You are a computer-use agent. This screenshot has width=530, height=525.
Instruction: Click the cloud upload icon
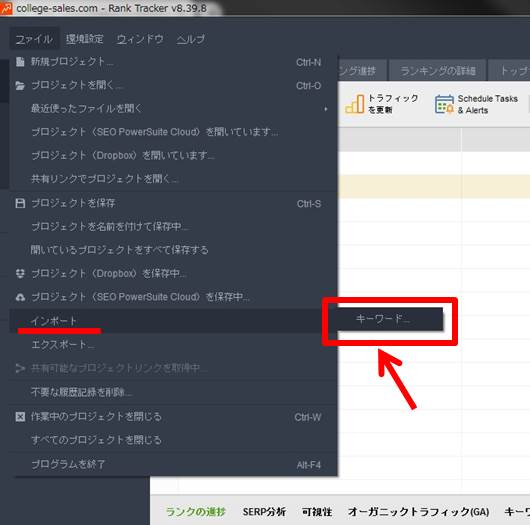[20, 297]
